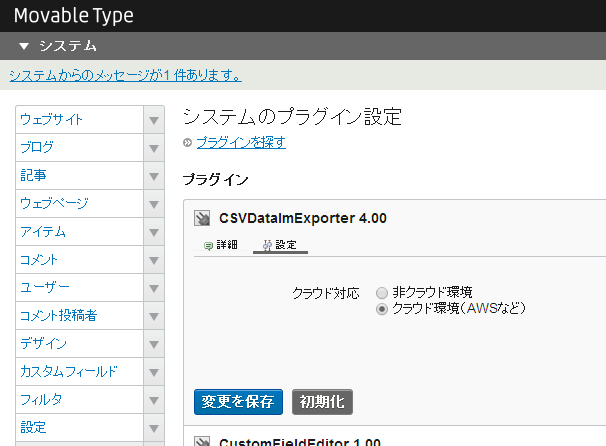Click the 初期化 reset button
Image resolution: width=606 pixels, height=446 pixels.
322,402
